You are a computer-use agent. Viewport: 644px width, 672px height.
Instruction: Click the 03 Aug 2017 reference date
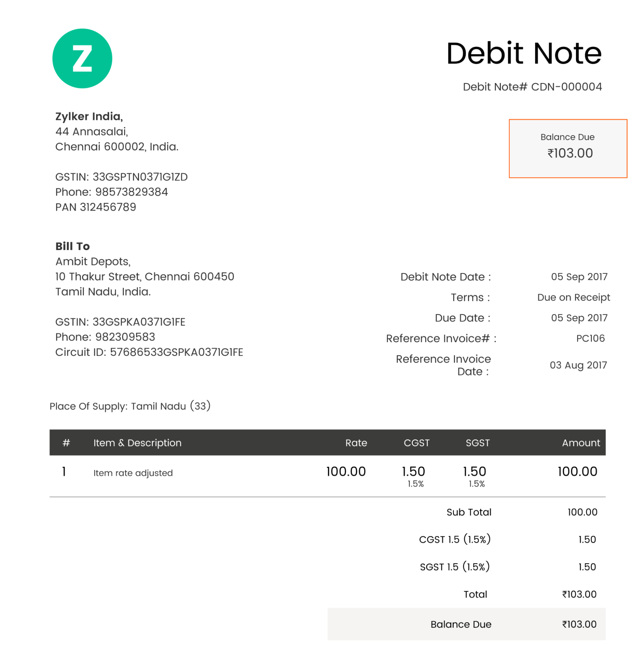[578, 365]
